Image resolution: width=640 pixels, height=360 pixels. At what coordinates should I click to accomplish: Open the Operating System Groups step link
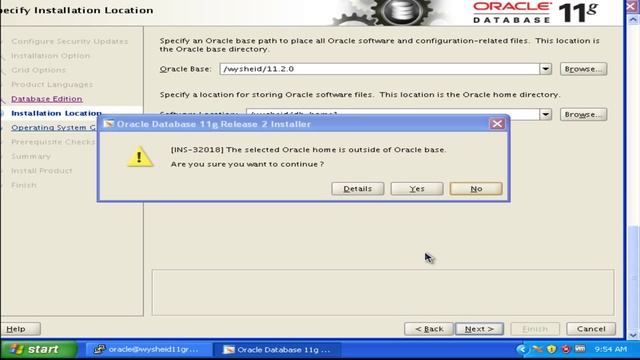coord(53,127)
